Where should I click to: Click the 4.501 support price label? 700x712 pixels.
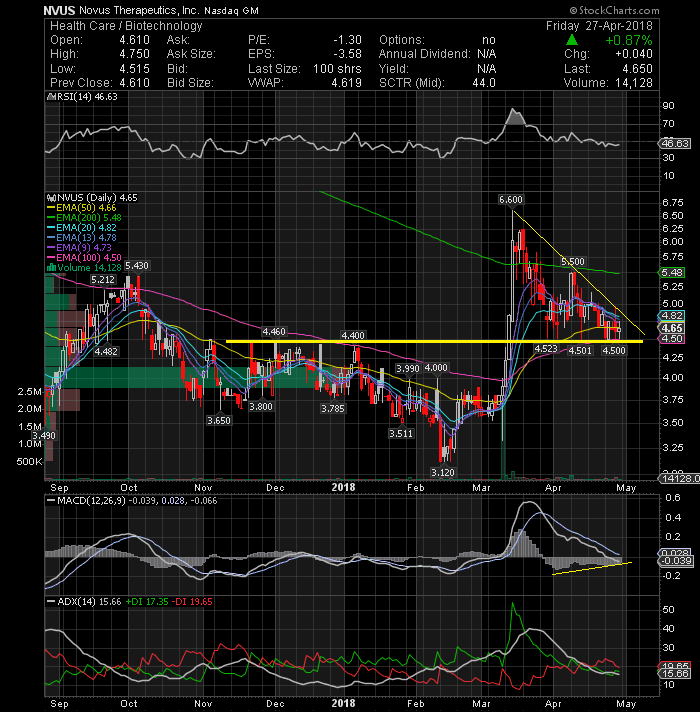click(x=580, y=350)
